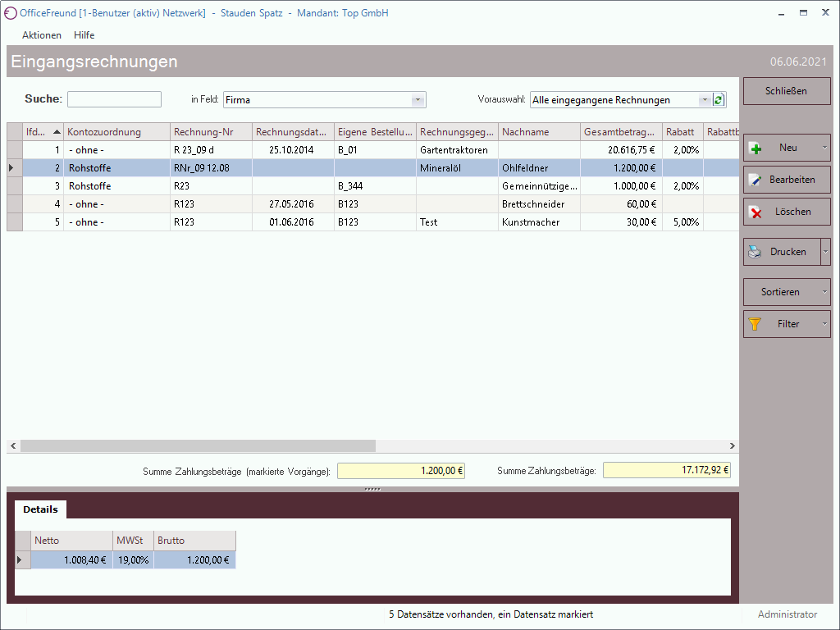Click the green refresh icon beside Vorauswahl
This screenshot has width=840, height=630.
click(719, 100)
